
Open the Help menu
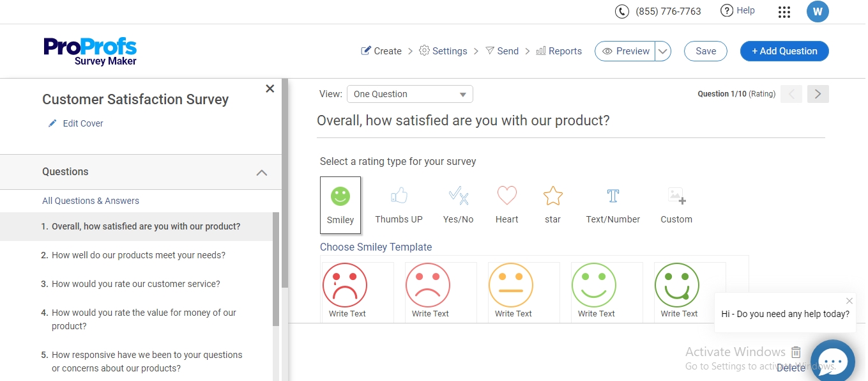click(738, 10)
